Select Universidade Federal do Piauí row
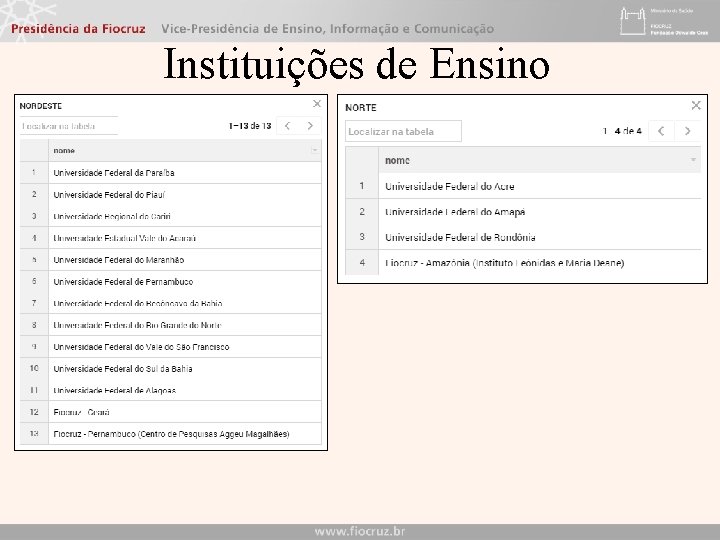This screenshot has height=540, width=720. [x=171, y=195]
